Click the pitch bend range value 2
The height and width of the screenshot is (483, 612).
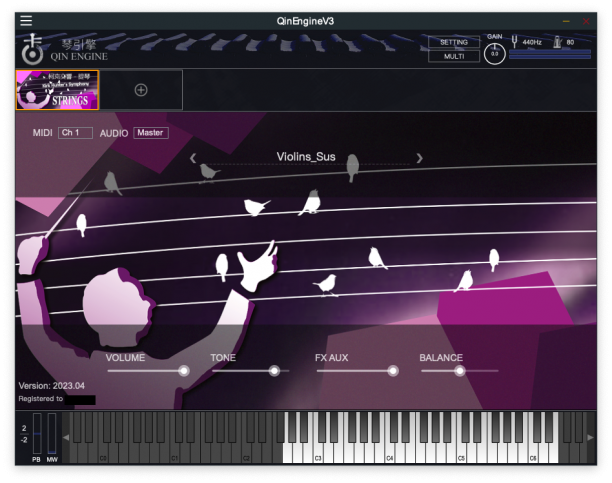click(x=24, y=428)
